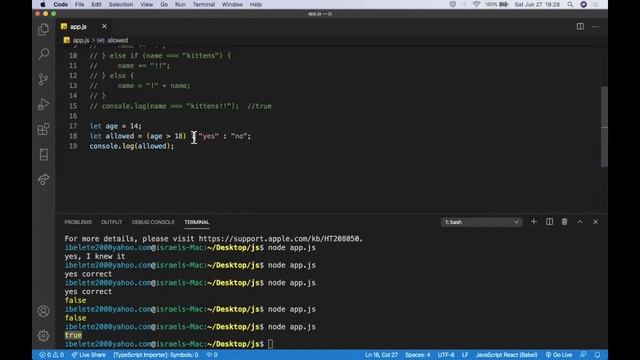Click line number 15 in gutter
Viewport: 640px width, 360px height.
click(73, 106)
